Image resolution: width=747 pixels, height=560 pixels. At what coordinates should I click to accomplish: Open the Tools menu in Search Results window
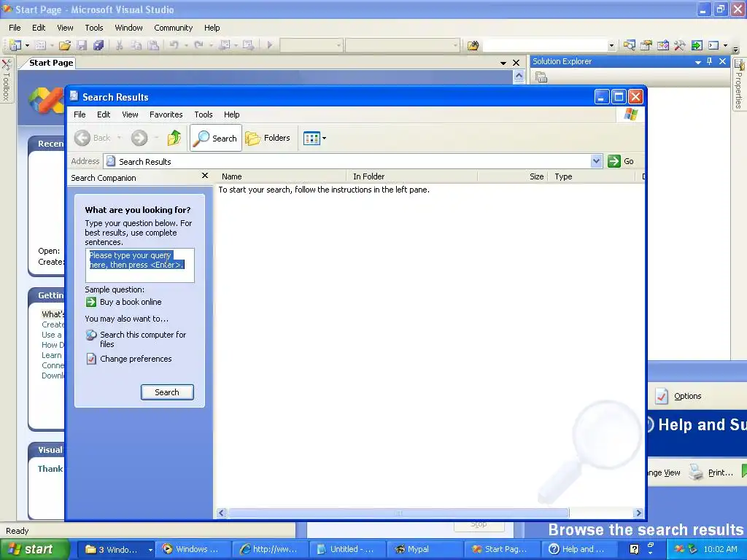[x=204, y=114]
